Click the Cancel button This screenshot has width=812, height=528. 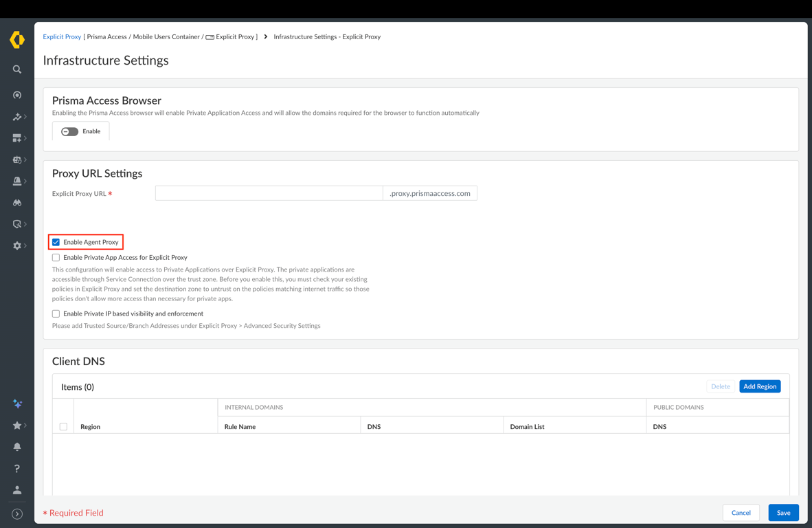(741, 512)
